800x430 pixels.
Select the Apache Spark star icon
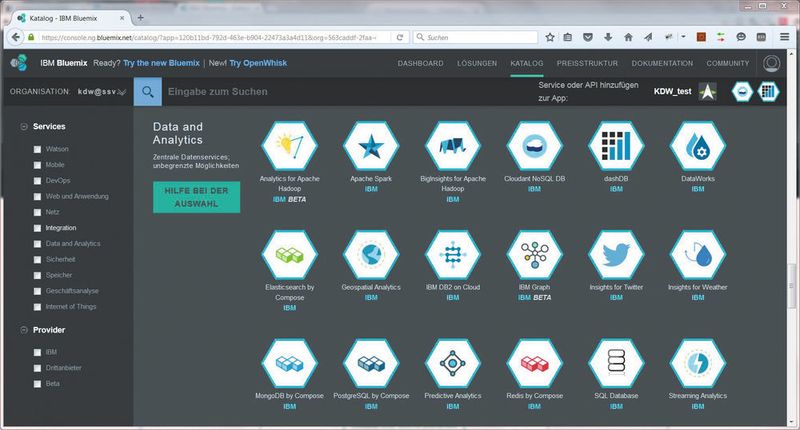pyautogui.click(x=371, y=145)
